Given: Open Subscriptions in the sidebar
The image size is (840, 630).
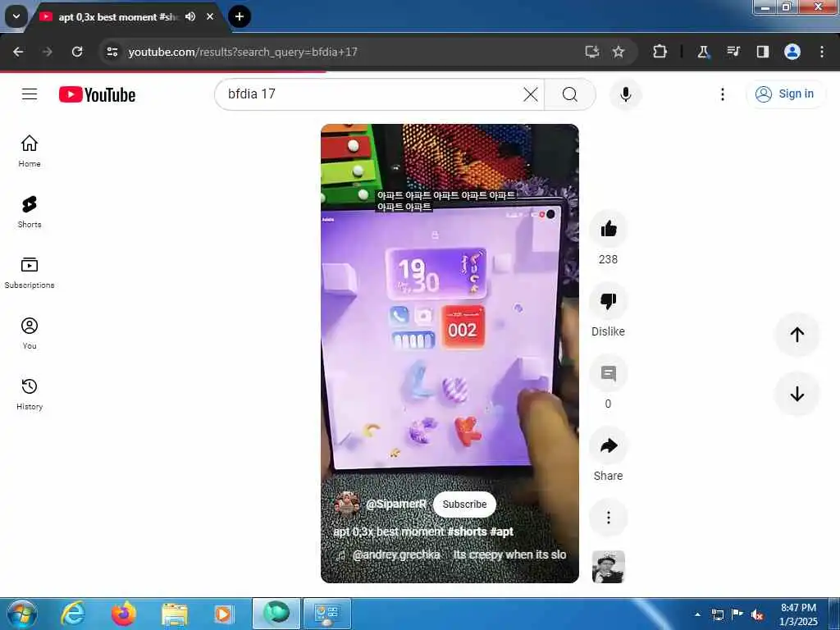Looking at the screenshot, I should (30, 272).
